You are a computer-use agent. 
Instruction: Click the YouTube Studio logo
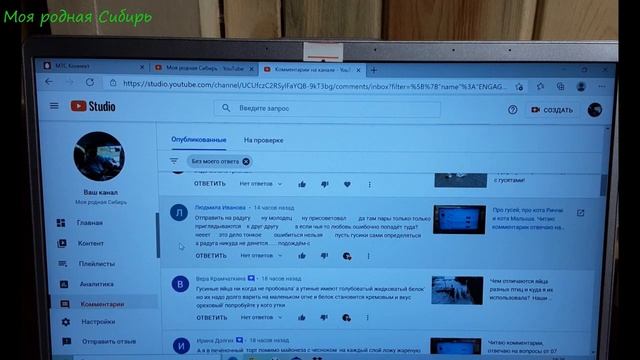click(93, 107)
